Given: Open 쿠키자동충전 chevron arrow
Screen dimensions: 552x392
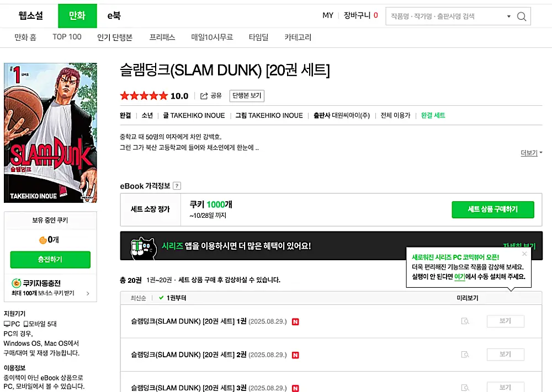Looking at the screenshot, I should point(88,293).
